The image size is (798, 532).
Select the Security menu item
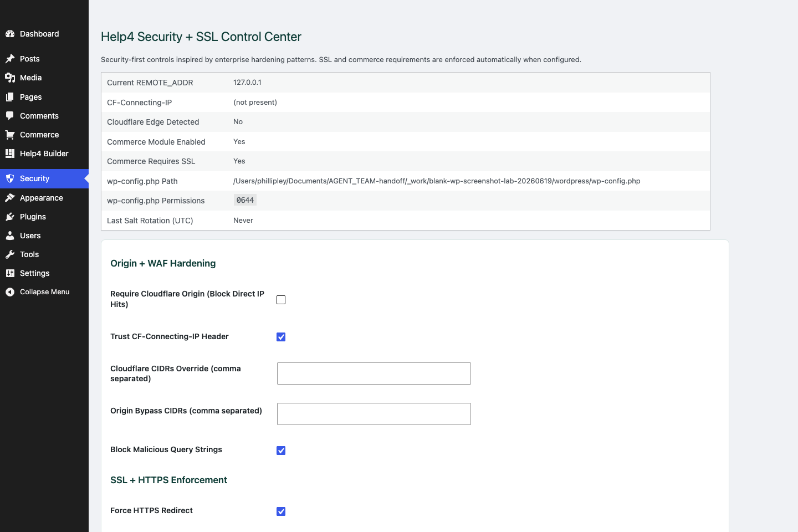pos(44,178)
